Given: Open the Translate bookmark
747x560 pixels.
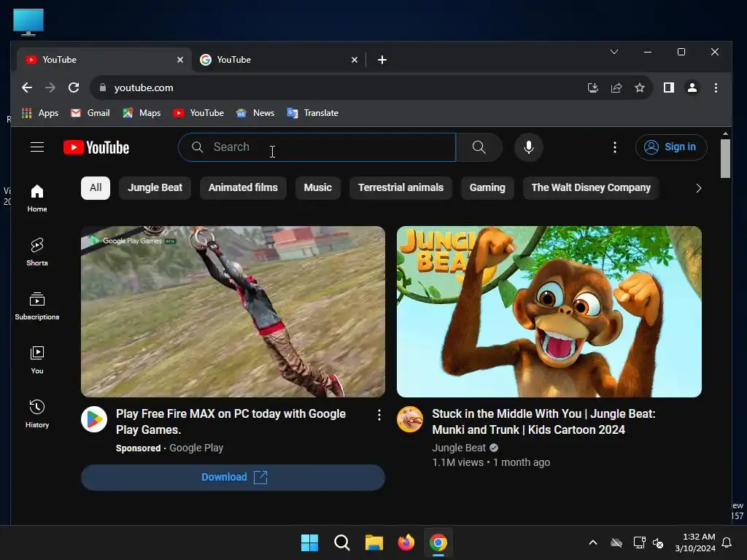Looking at the screenshot, I should tap(312, 113).
